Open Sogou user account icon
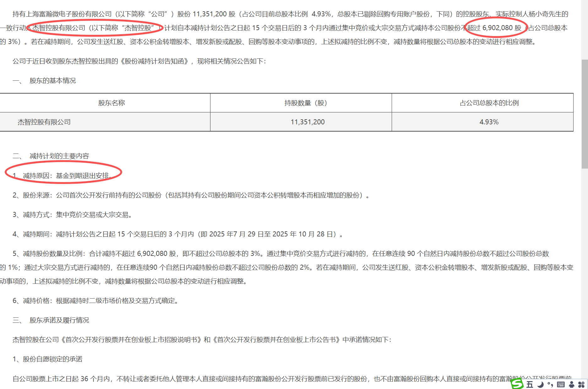Viewport: 588px width, 389px height. pyautogui.click(x=572, y=385)
